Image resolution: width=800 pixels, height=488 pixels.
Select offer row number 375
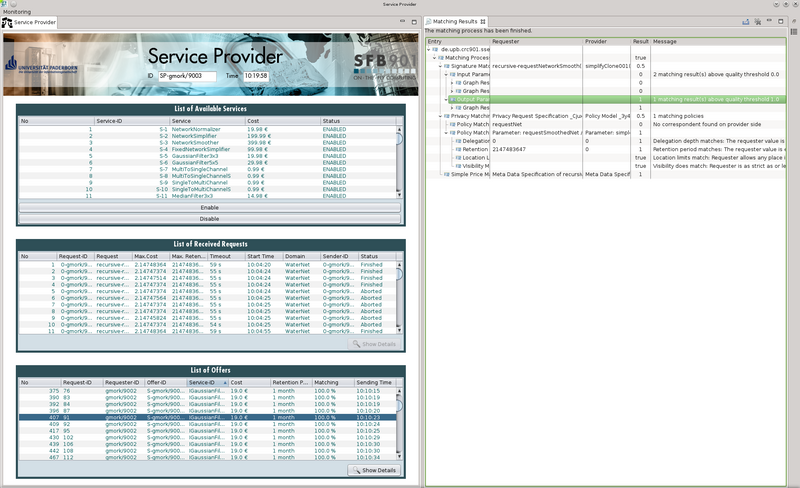coord(208,391)
